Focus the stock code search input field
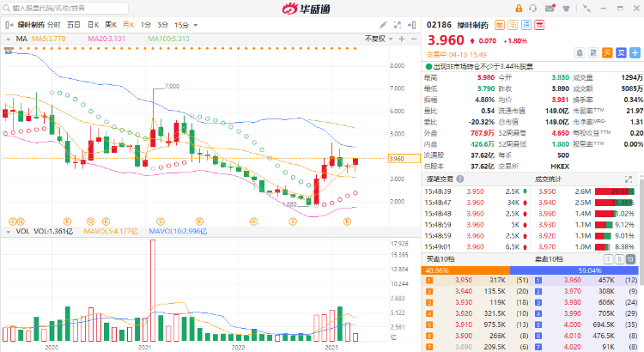Screen dimensions: 644x352 click(x=65, y=9)
